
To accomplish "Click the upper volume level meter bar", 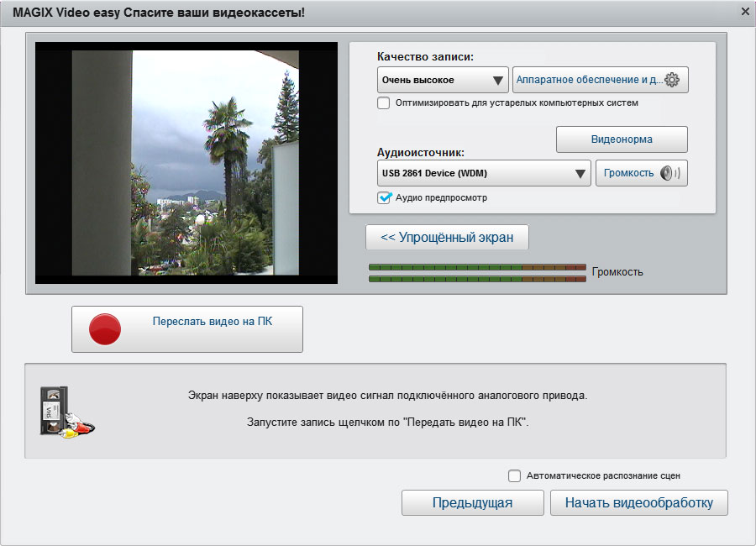I will point(477,267).
